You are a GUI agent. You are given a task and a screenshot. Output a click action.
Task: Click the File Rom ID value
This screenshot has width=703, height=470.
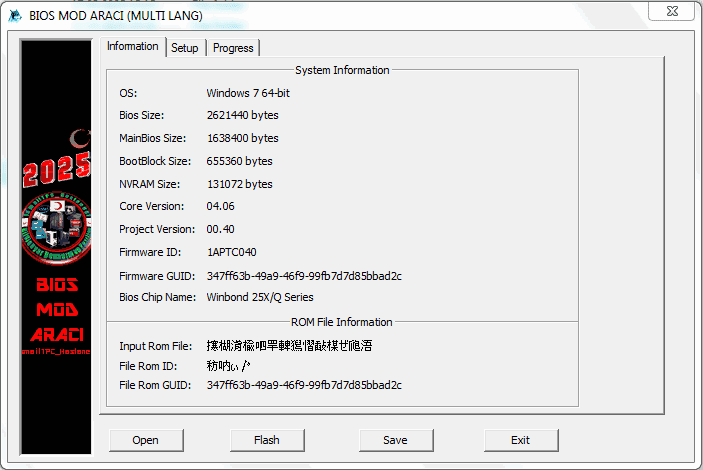click(x=228, y=365)
